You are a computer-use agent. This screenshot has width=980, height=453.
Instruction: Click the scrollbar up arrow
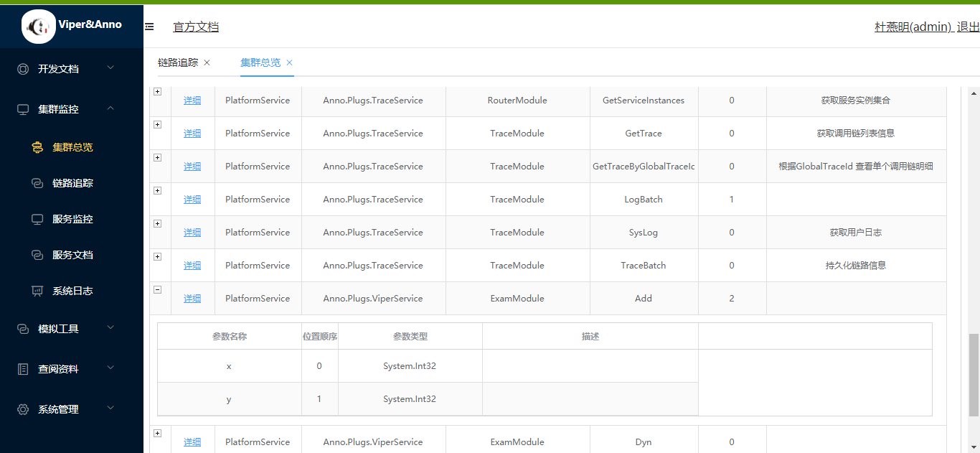tap(974, 93)
